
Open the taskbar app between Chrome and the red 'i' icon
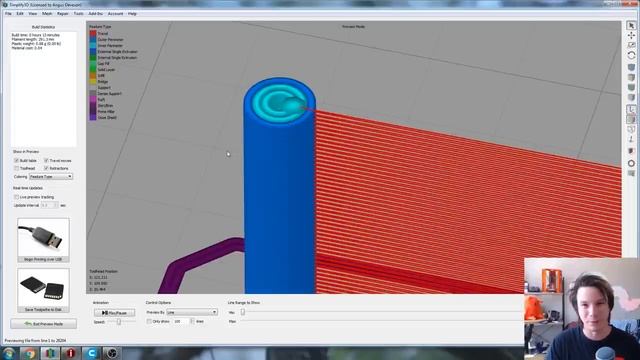(50, 353)
